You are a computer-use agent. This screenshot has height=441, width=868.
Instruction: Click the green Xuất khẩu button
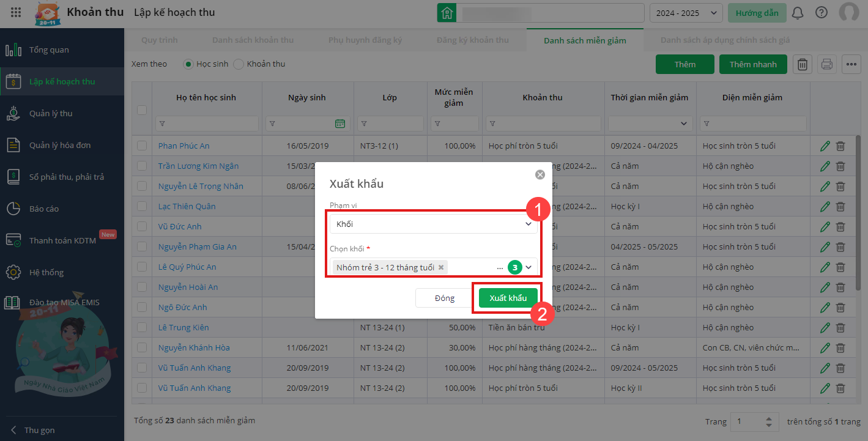click(508, 298)
